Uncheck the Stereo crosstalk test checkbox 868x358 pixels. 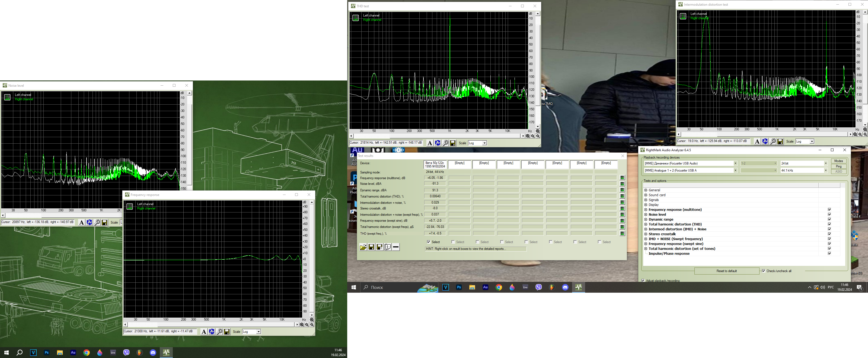click(x=829, y=234)
